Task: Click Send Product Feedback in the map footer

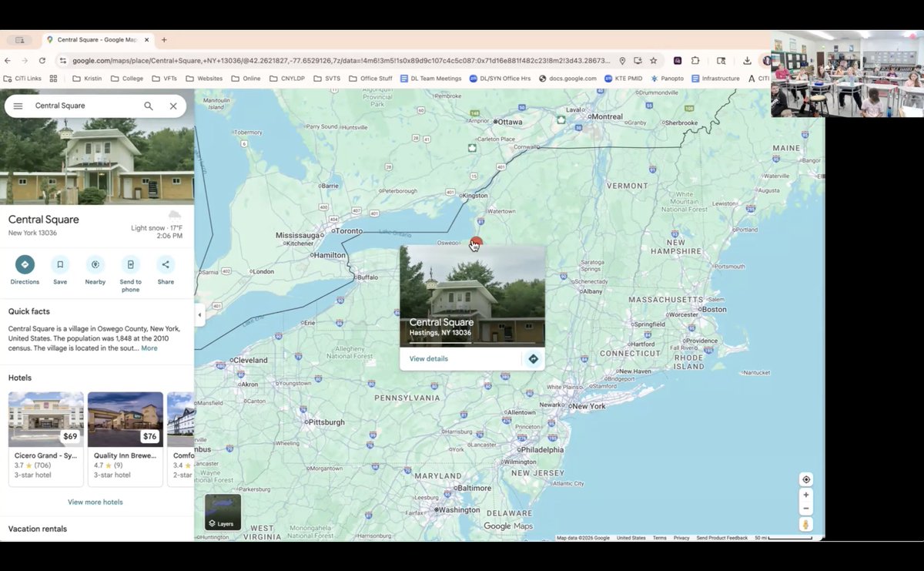Action: coord(722,538)
